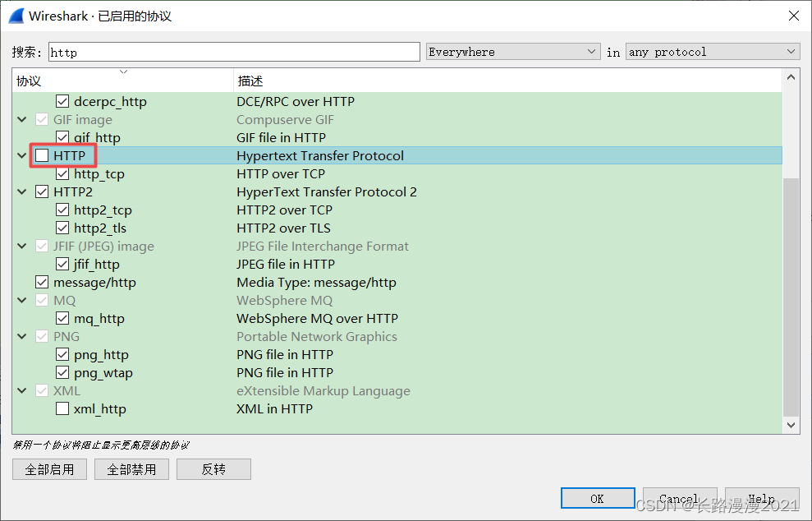The image size is (812, 521).
Task: Enable the HTTP protocol checkbox
Action: pos(42,155)
